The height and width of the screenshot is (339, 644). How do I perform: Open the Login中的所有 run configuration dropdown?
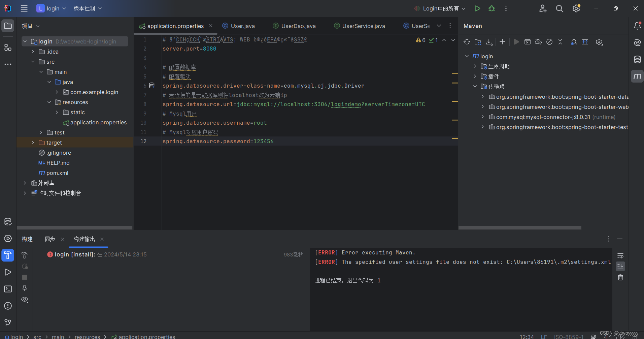[439, 8]
